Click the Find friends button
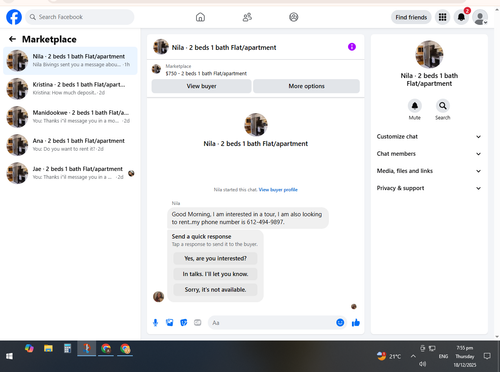This screenshot has height=372, width=500. (411, 17)
